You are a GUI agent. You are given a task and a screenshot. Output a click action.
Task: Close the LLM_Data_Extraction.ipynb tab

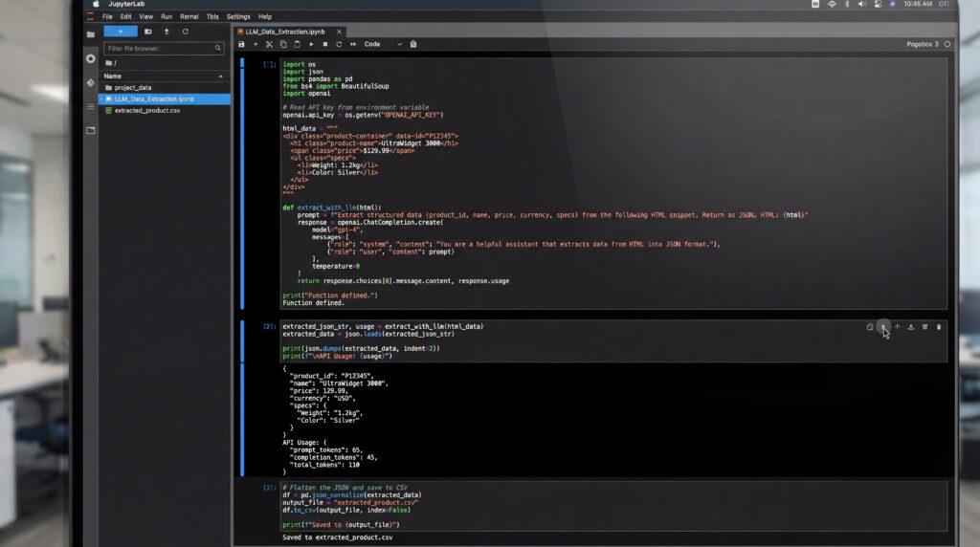[339, 32]
